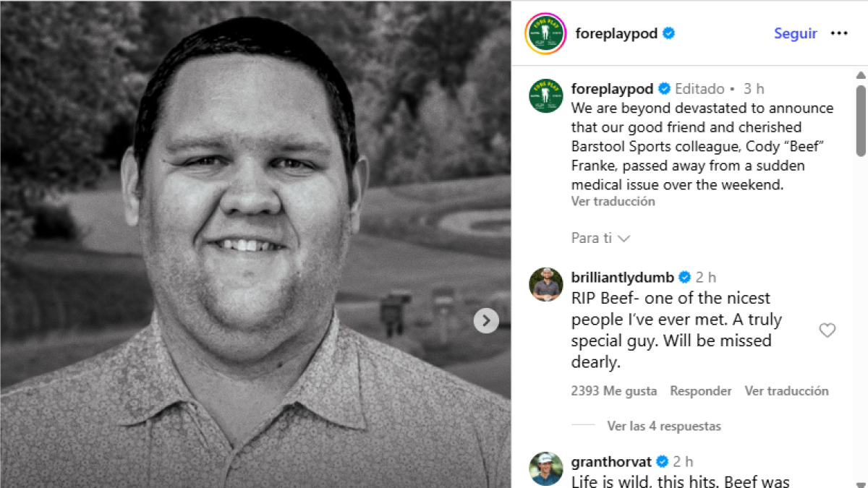Click foreplaypod avatar beside the caption

545,95
